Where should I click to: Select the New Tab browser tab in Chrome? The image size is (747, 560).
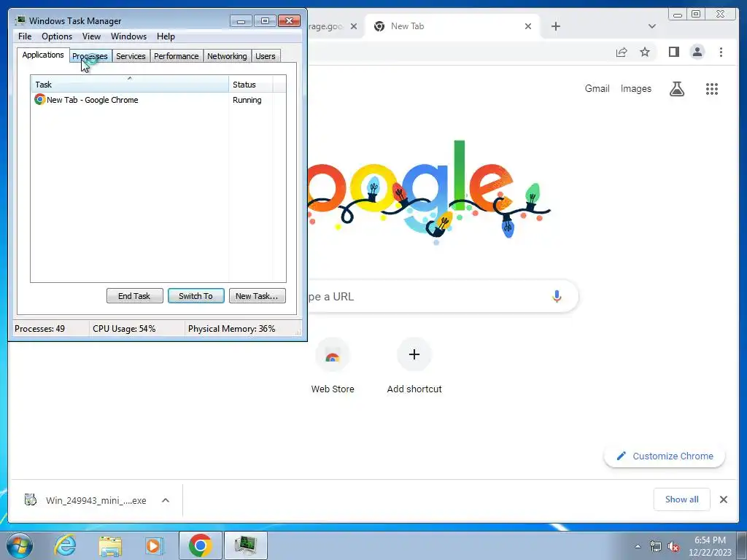pyautogui.click(x=452, y=27)
